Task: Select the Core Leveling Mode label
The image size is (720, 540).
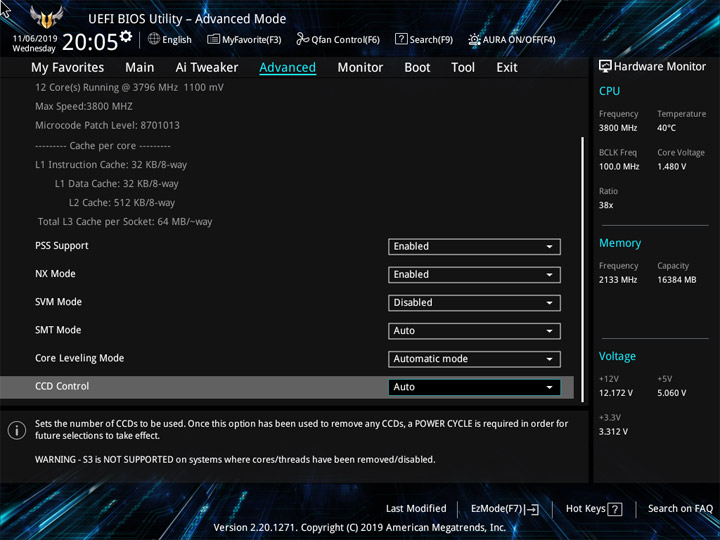Action: [x=79, y=358]
